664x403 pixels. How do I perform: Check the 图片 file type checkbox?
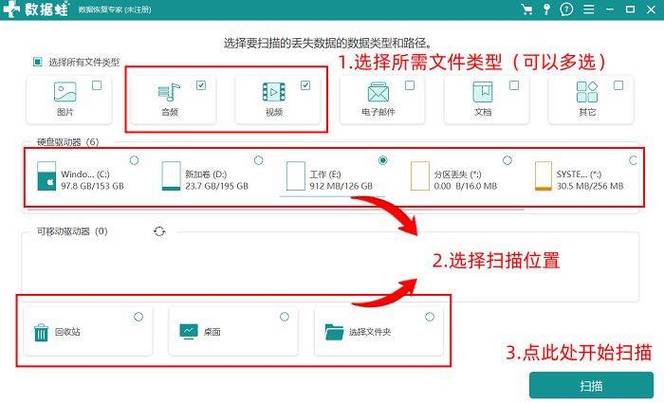coord(97,86)
